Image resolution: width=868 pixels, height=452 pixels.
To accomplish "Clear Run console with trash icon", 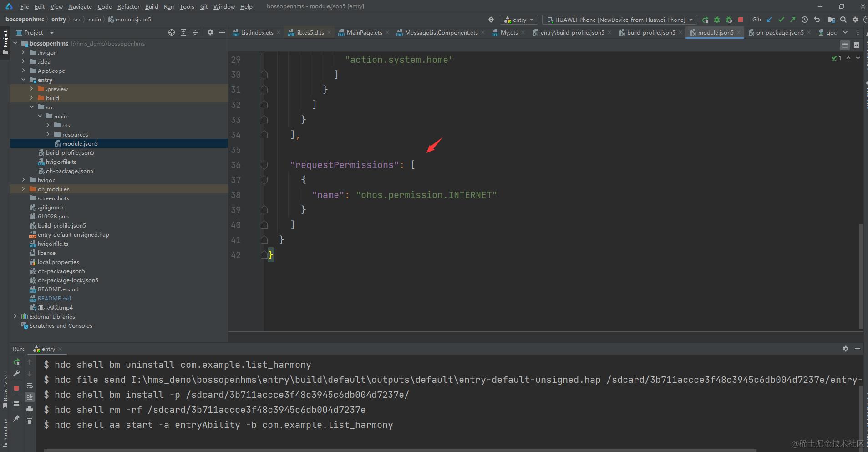I will click(x=30, y=421).
